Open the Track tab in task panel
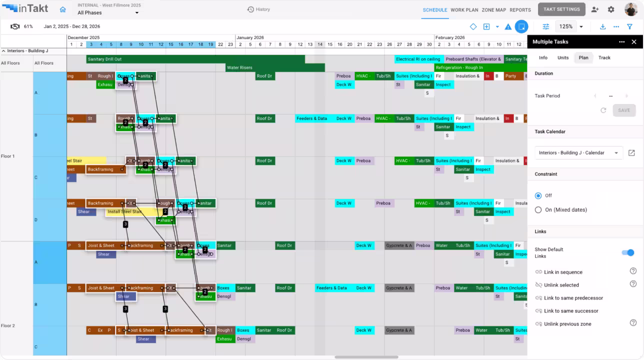The height and width of the screenshot is (360, 644). [x=604, y=57]
